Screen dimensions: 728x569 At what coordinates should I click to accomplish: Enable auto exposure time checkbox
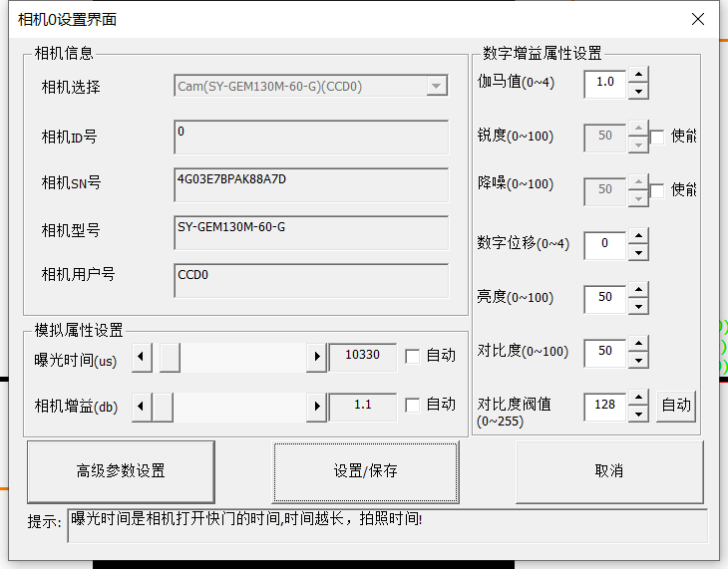point(412,356)
